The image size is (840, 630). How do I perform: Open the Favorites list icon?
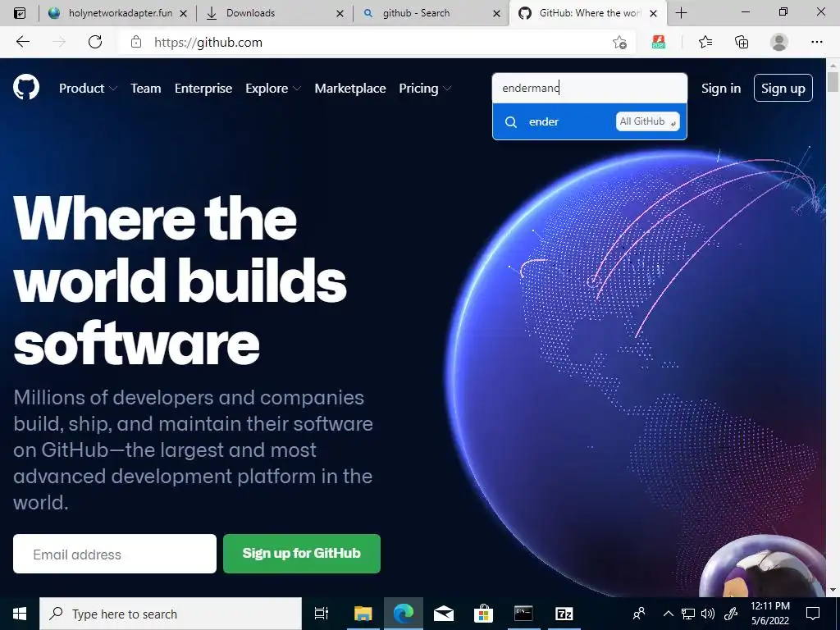pos(705,42)
